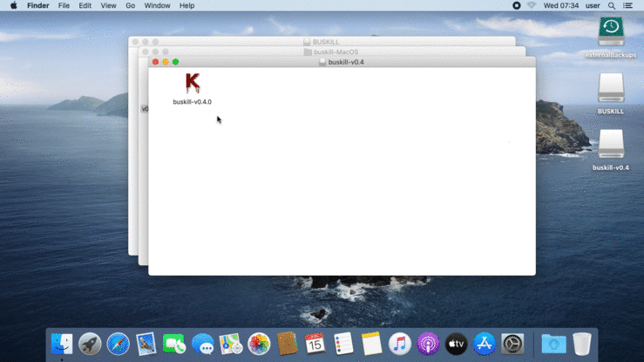This screenshot has height=362, width=644.
Task: Click the buskill-v0.4 window title proxy icon
Action: point(322,62)
